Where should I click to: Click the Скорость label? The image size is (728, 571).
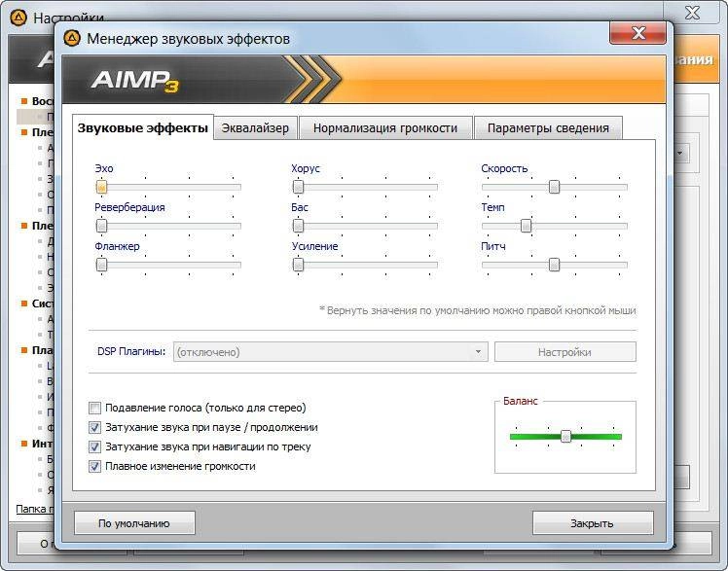504,168
